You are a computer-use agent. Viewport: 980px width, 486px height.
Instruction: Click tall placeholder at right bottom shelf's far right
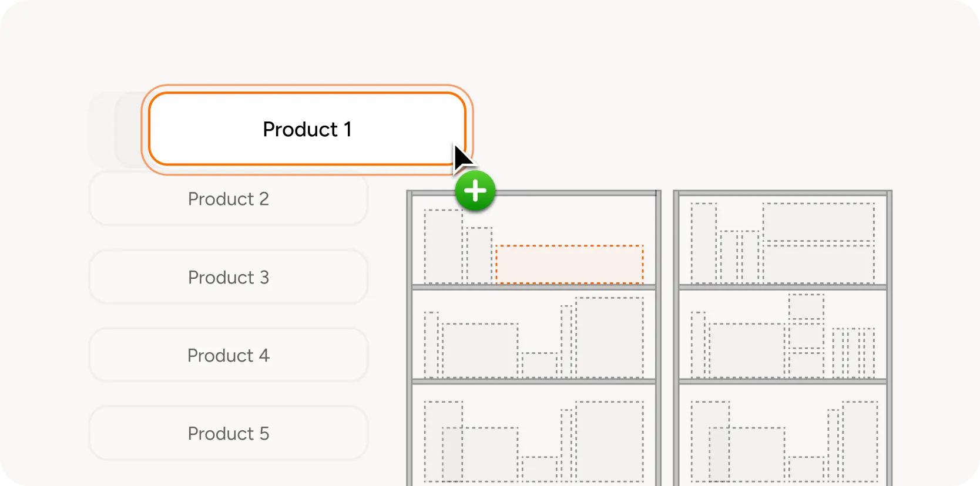coord(860,441)
